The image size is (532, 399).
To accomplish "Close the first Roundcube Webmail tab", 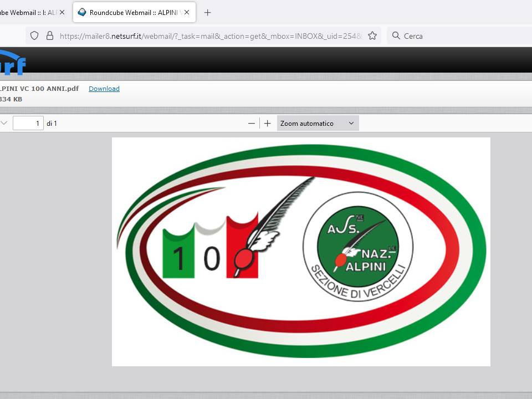I will tap(62, 13).
